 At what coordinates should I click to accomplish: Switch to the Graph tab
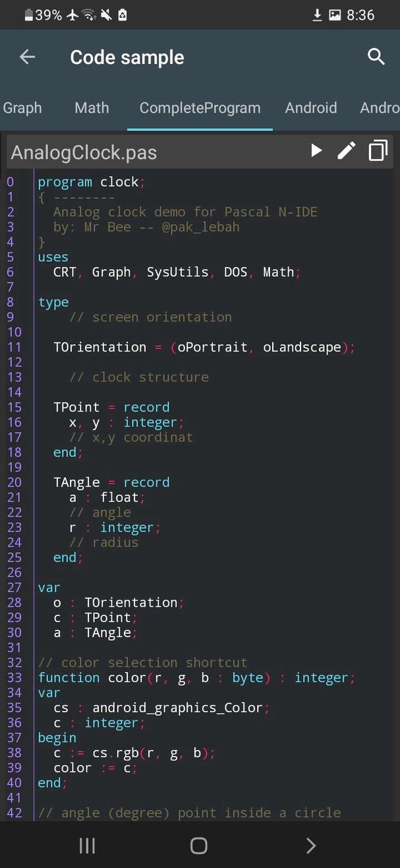(x=22, y=108)
